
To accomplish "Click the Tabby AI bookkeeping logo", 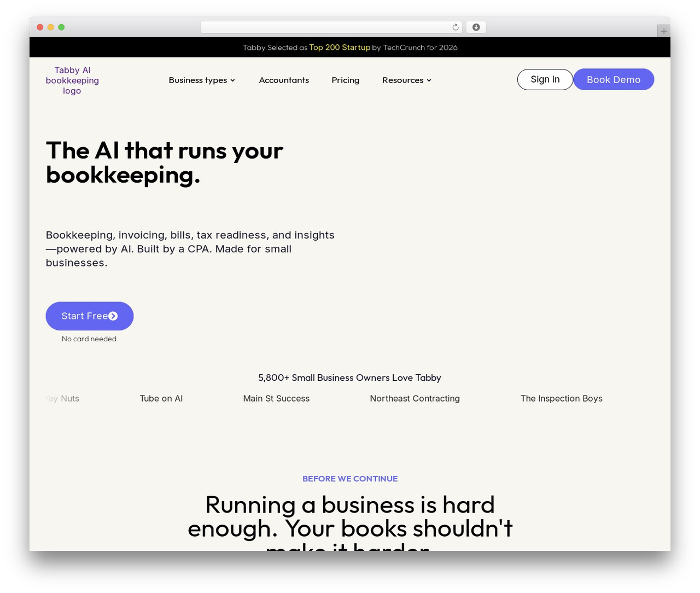I will pyautogui.click(x=72, y=80).
